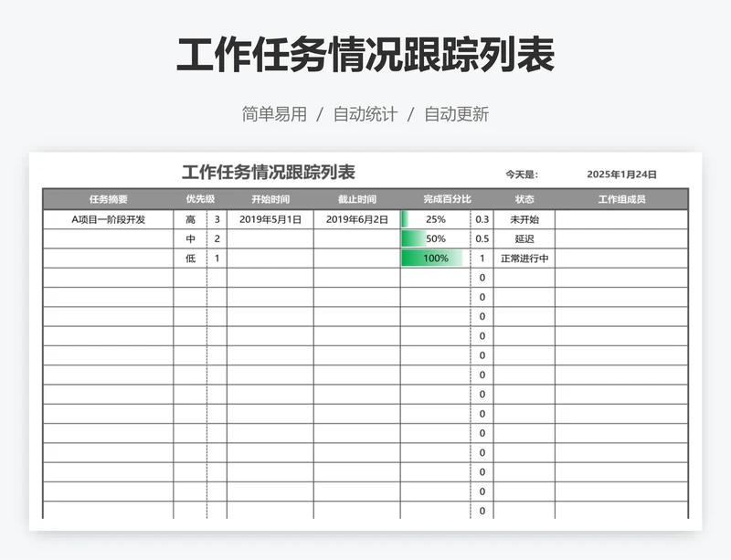Click the 自动统计 subtitle text

pyautogui.click(x=365, y=114)
